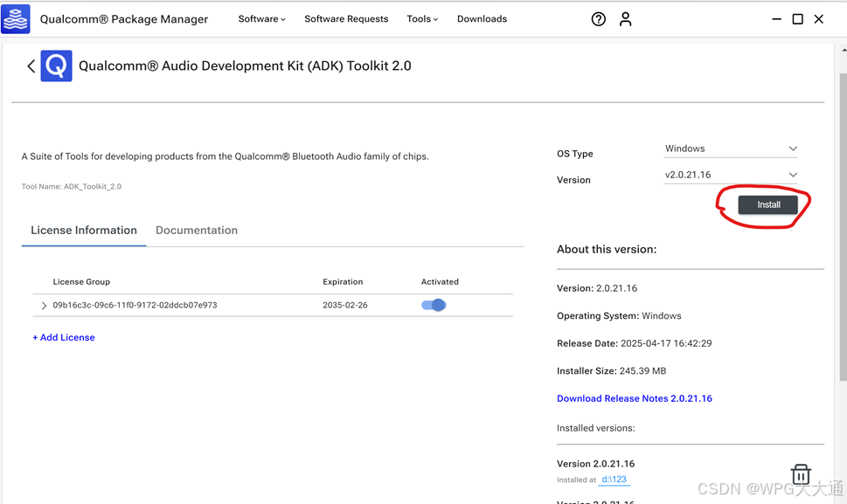
Task: Click the Installed versions: heading
Action: (x=596, y=428)
